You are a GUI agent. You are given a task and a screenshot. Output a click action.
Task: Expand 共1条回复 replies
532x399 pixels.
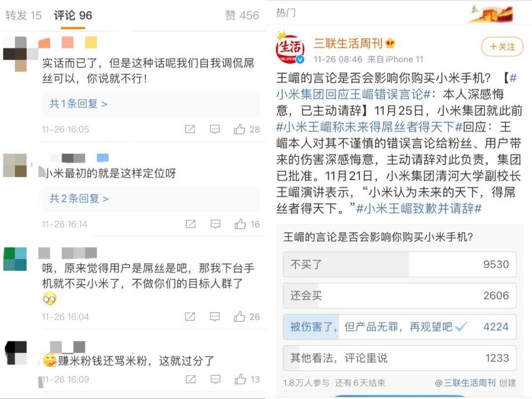pos(78,104)
